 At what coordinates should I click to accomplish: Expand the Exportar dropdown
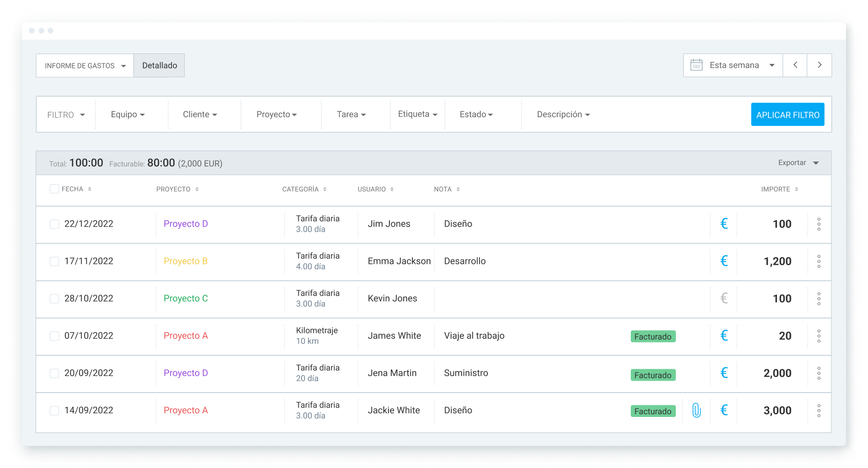click(799, 163)
